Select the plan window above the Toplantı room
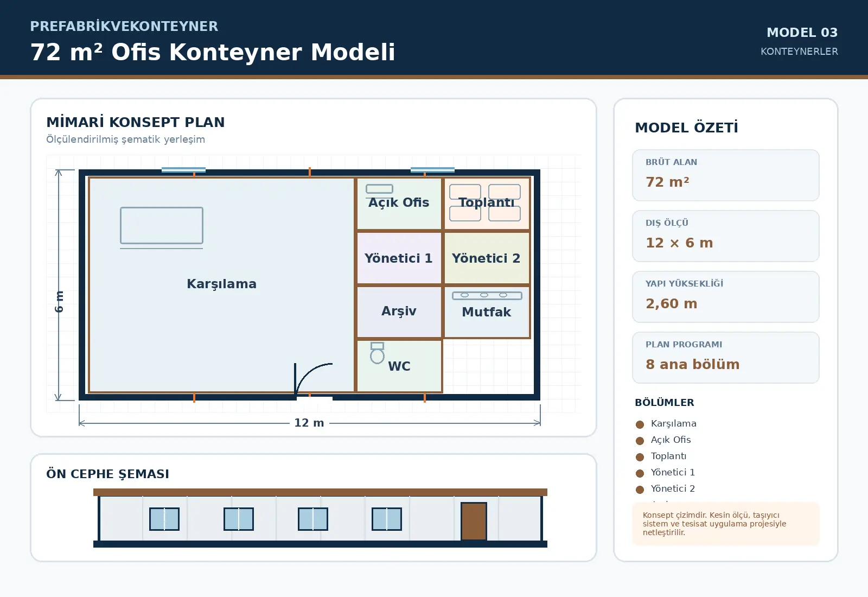Screen dimensions: 868x597 pos(432,170)
